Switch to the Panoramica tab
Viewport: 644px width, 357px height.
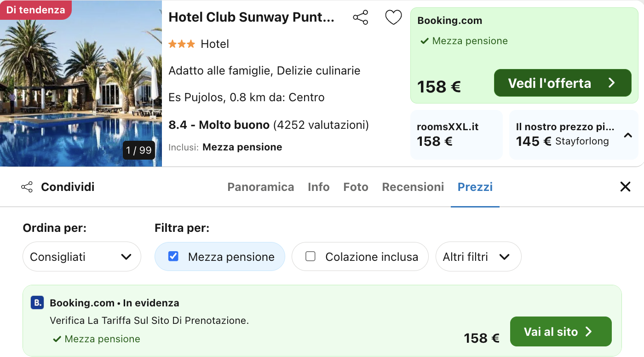(260, 187)
